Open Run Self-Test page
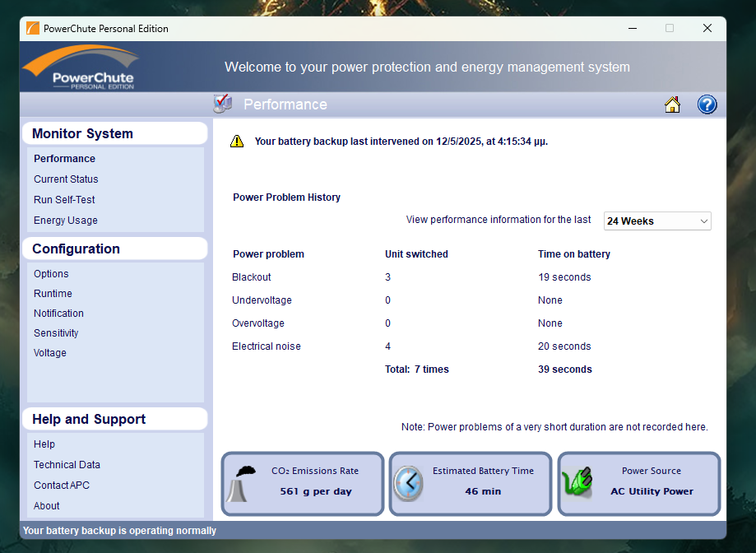This screenshot has height=553, width=756. [x=64, y=200]
